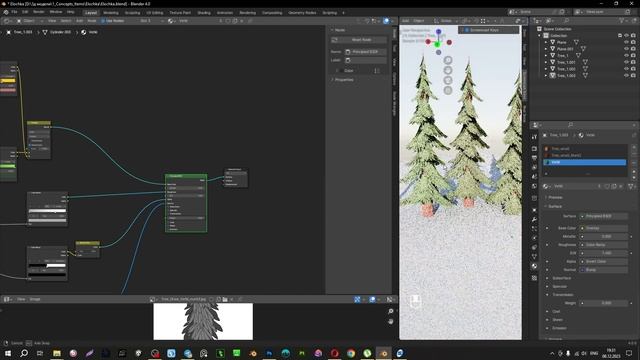Image resolution: width=640 pixels, height=360 pixels.
Task: Switch to the Shading workspace tab
Action: pyautogui.click(x=204, y=13)
